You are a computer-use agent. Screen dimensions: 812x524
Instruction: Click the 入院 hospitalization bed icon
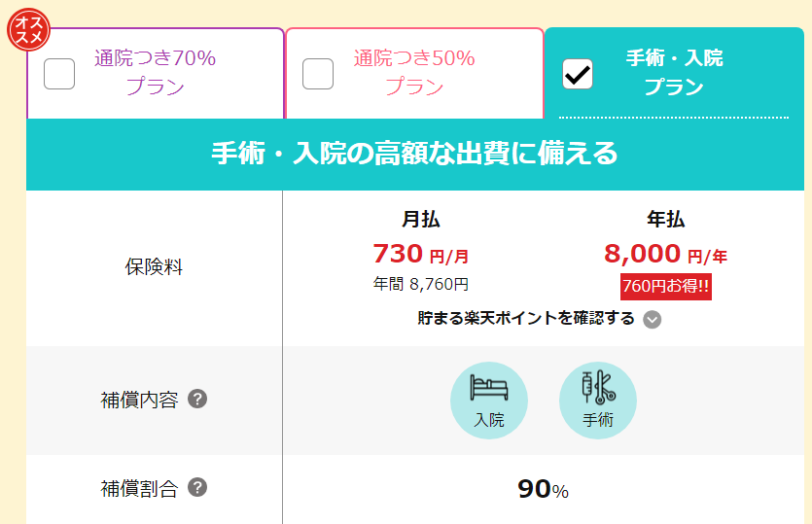(489, 401)
